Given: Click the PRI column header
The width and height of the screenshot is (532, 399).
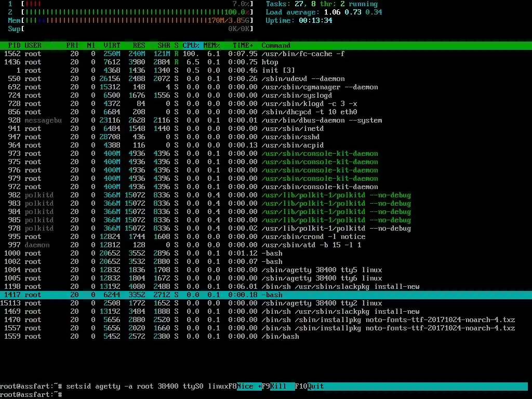Looking at the screenshot, I should click(72, 46).
